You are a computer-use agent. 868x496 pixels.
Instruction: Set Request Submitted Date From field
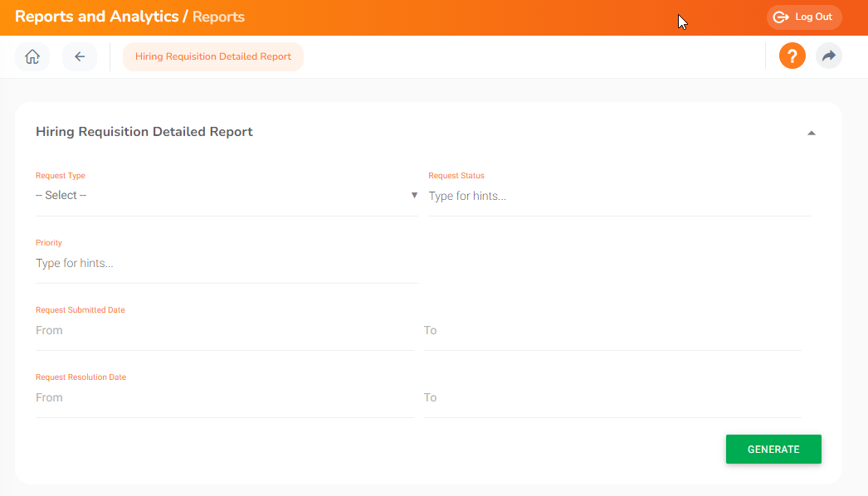pos(224,331)
